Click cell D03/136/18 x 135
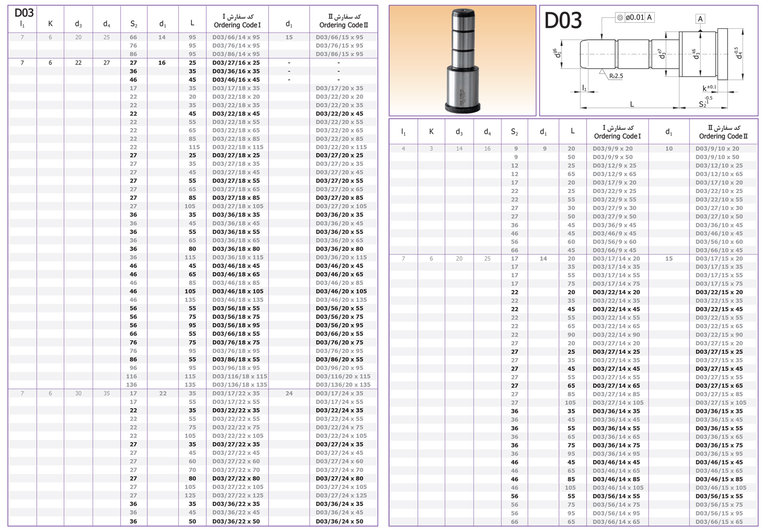The width and height of the screenshot is (766, 532). coord(240,385)
